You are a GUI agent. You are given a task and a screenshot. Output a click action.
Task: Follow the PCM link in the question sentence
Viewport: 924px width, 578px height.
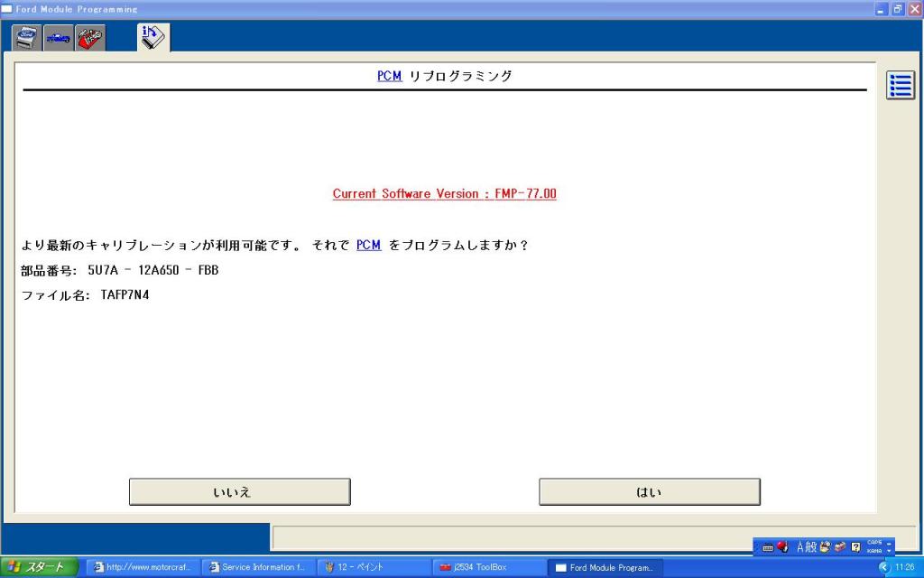(x=369, y=245)
